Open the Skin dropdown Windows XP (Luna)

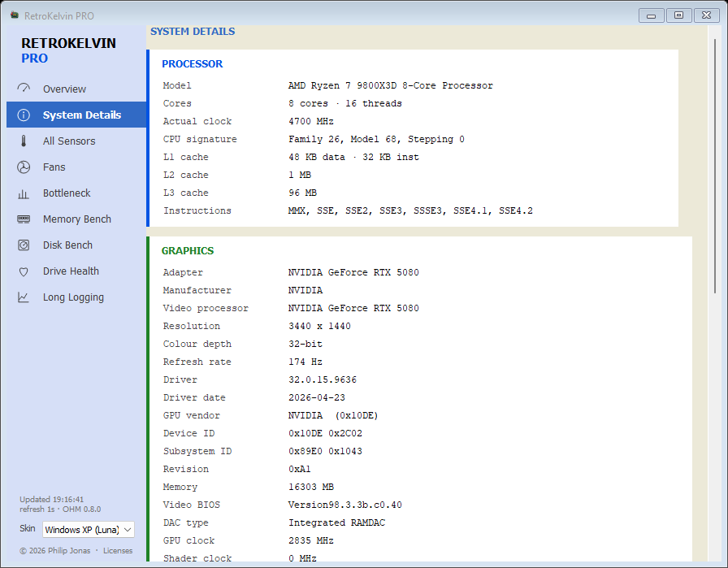(x=89, y=530)
